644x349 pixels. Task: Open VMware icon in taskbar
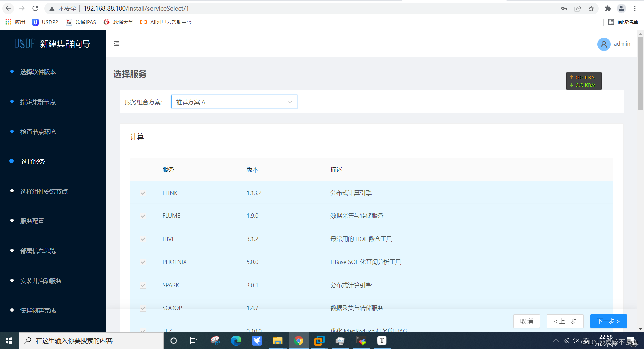coord(319,341)
